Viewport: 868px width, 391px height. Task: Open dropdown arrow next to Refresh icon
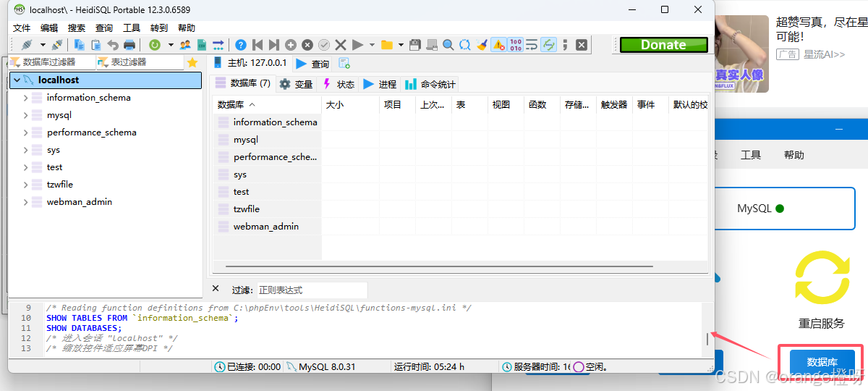tap(171, 45)
